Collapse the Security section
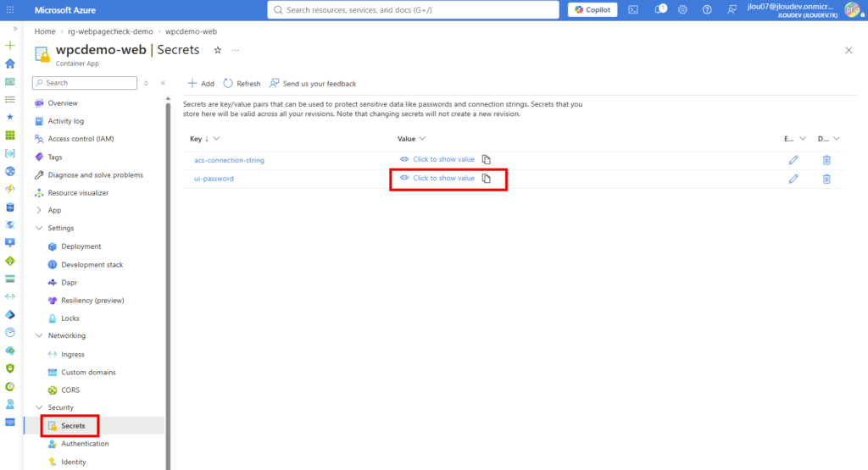Image resolution: width=868 pixels, height=470 pixels. [x=39, y=407]
